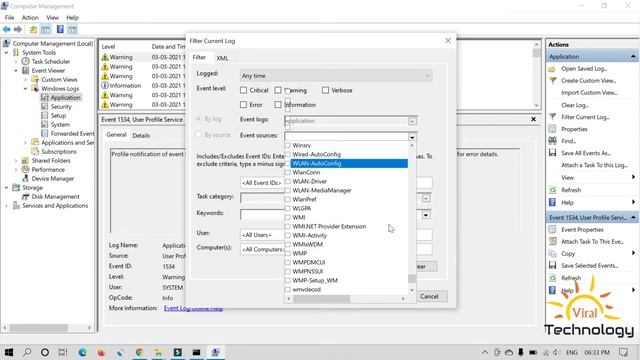The width and height of the screenshot is (640, 360).
Task: Click Copy action in Actions pane
Action: (x=568, y=254)
